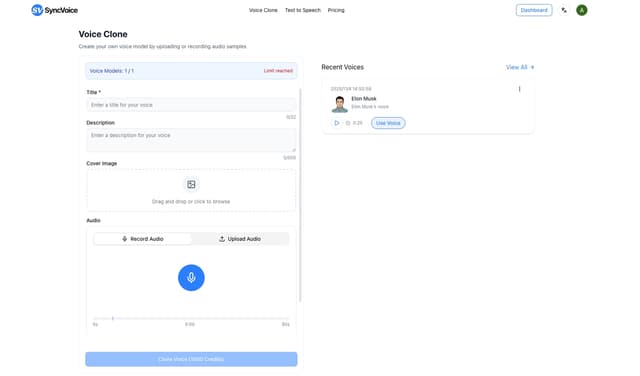640x376 pixels.
Task: Open the Pricing nav item
Action: click(336, 10)
